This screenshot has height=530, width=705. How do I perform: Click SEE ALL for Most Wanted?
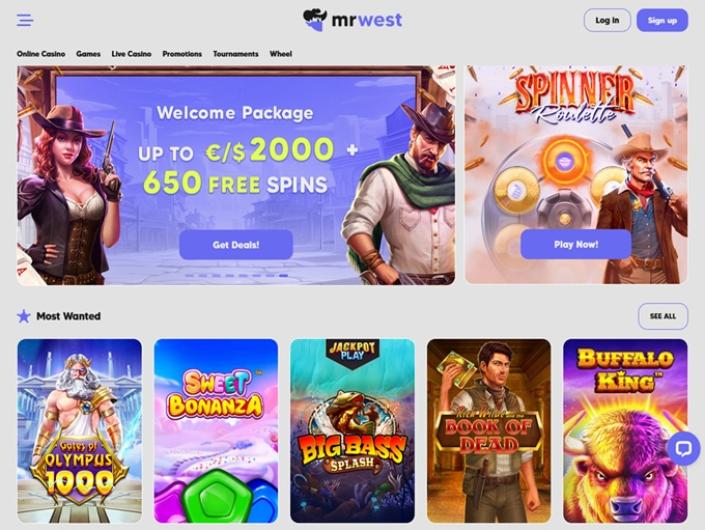(x=663, y=316)
